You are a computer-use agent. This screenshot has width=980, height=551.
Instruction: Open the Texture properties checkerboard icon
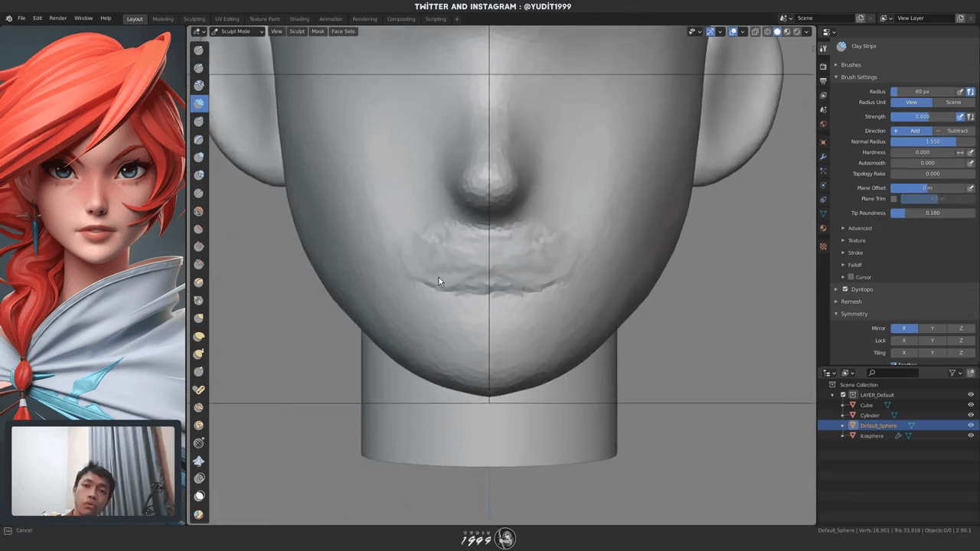823,246
